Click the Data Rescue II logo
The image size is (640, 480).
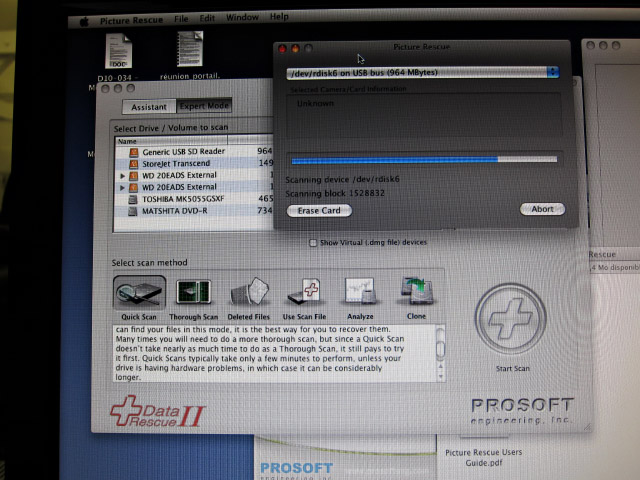(x=157, y=412)
